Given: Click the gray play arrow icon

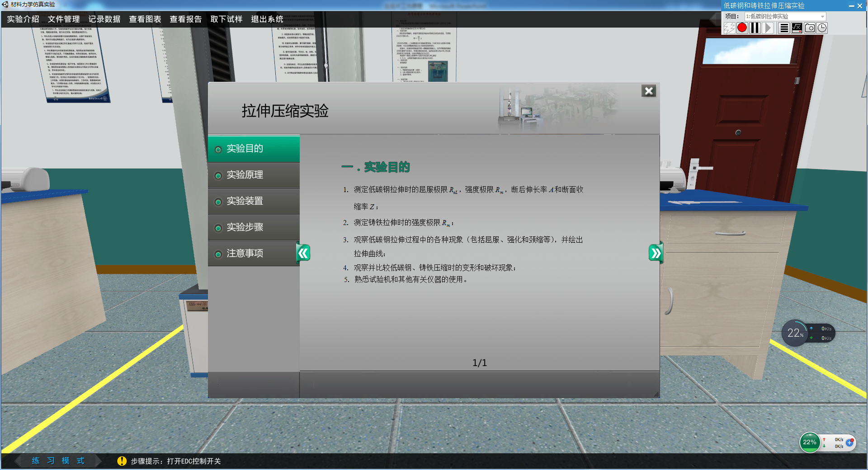Looking at the screenshot, I should point(768,28).
